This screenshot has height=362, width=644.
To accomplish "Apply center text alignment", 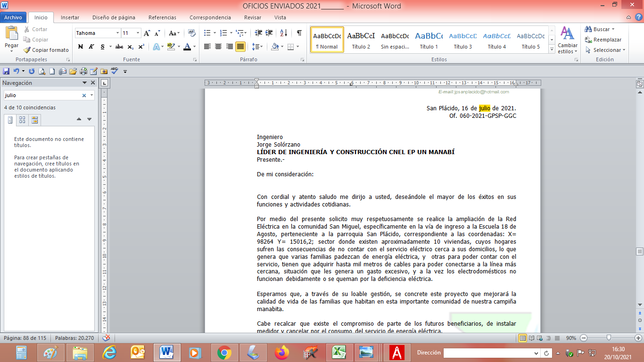I will 218,47.
